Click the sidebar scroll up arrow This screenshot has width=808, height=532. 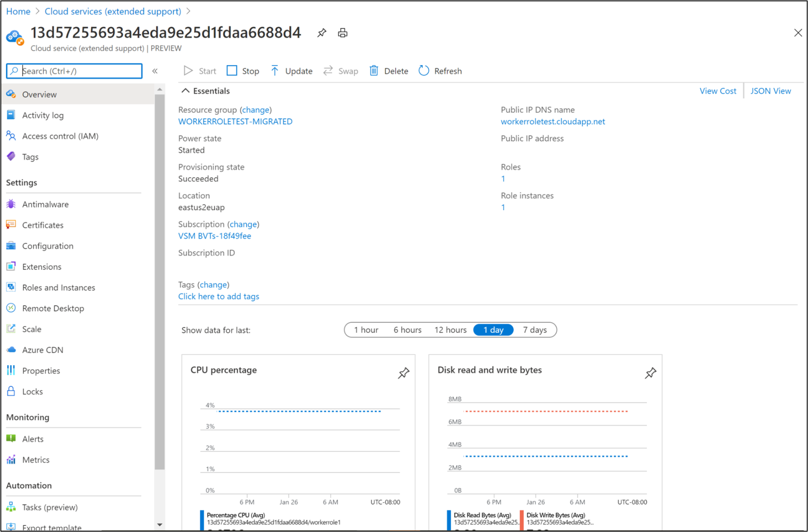160,89
